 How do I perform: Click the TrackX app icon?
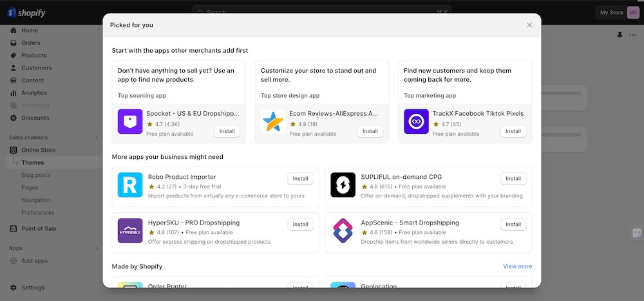coord(416,122)
